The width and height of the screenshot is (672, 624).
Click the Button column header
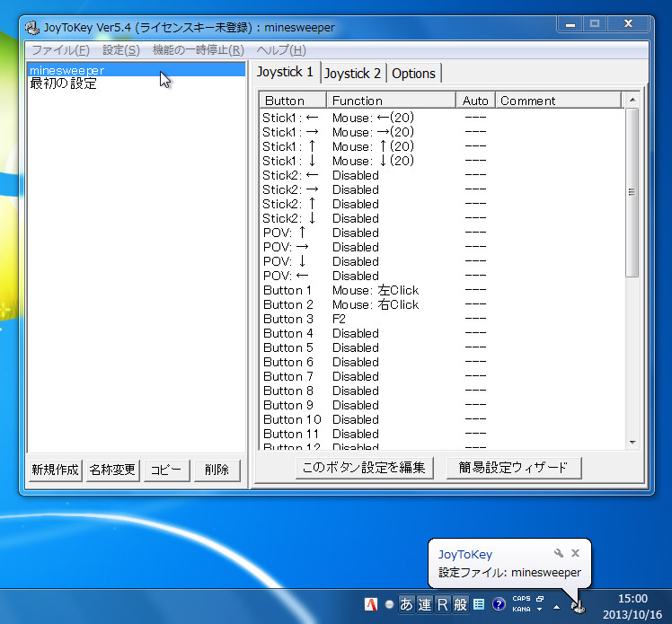coord(293,101)
